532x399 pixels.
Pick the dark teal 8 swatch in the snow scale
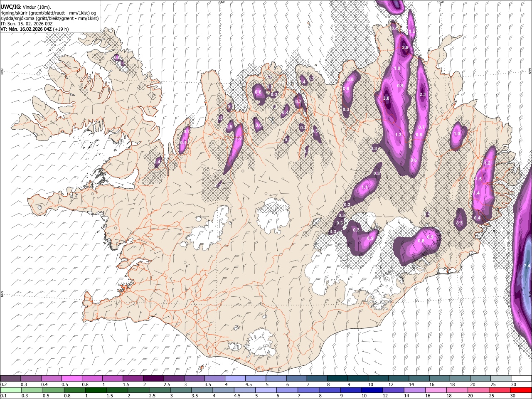pos(337,378)
